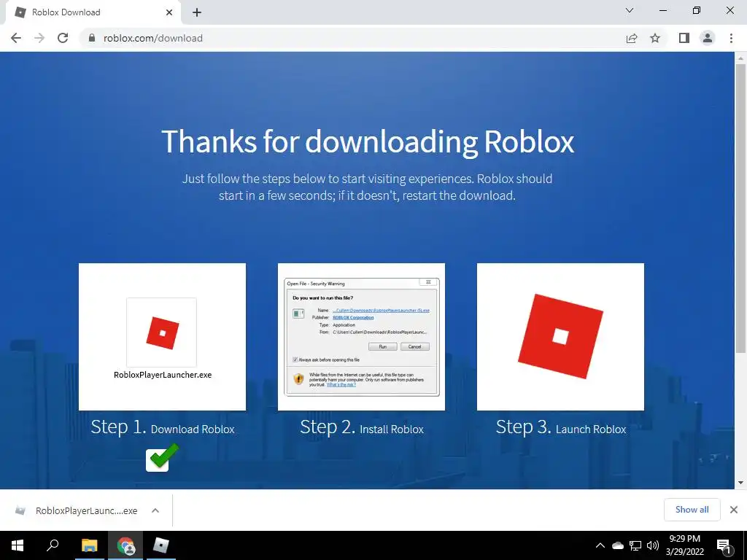
Task: Open the Windows Start menu
Action: point(18,545)
